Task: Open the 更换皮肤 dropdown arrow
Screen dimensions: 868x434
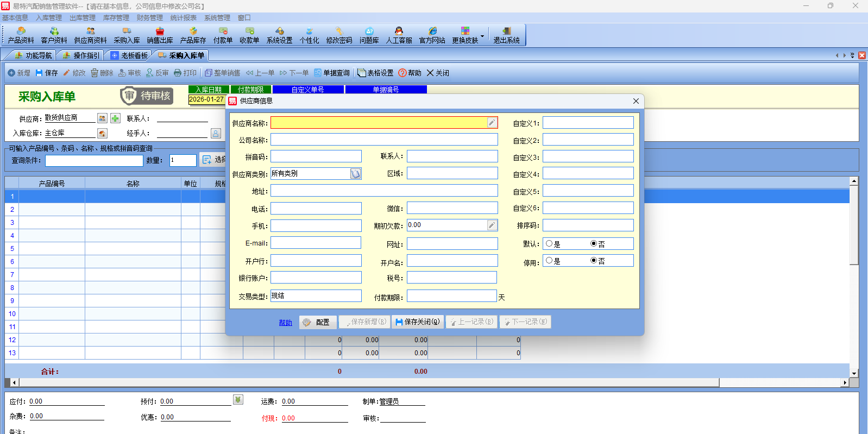Action: 482,36
